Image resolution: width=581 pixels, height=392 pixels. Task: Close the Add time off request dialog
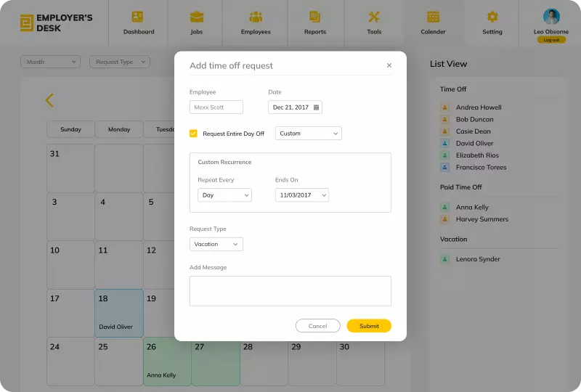[389, 65]
